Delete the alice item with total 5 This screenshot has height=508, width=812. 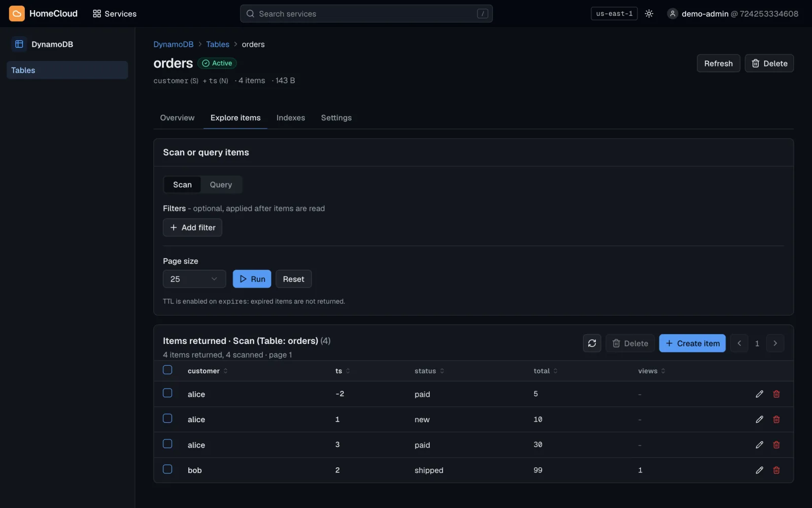point(776,394)
